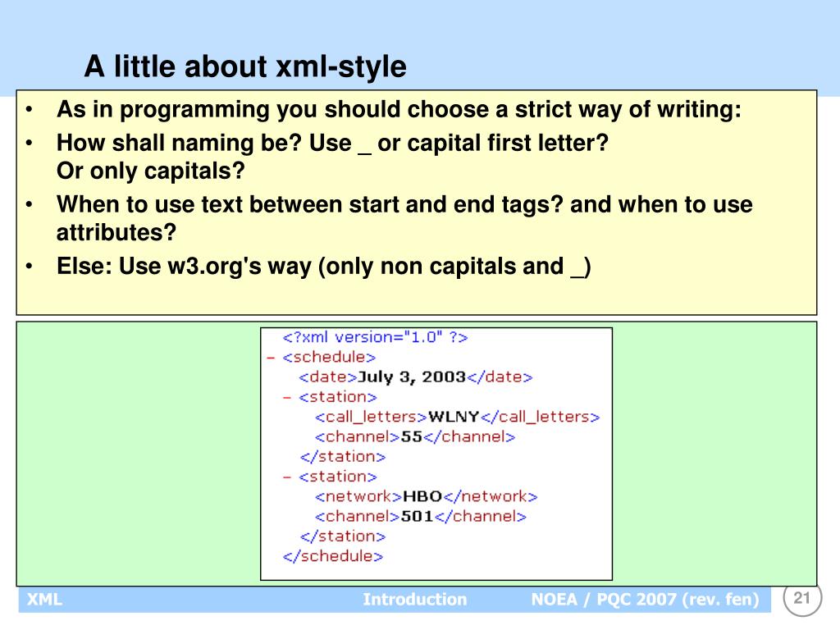Click the slide title 'A little about xml-style'
Viewport: 840px width, 630px height.
point(245,67)
